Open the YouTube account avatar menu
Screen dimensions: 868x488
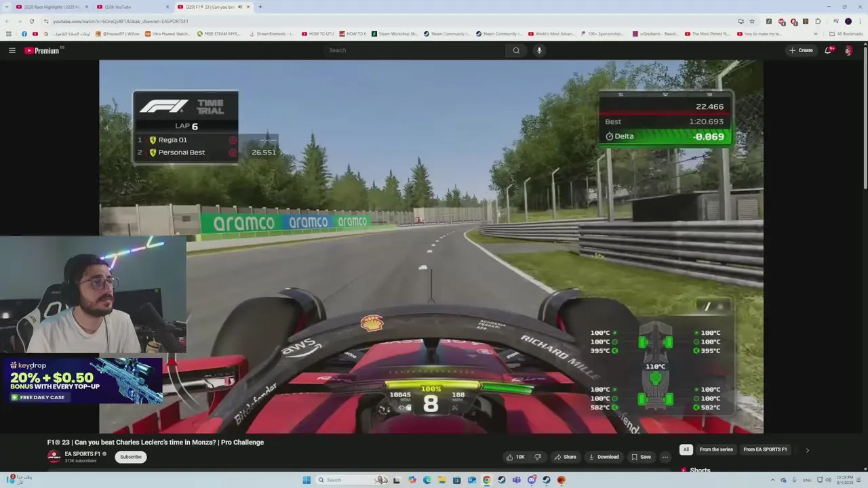point(848,50)
